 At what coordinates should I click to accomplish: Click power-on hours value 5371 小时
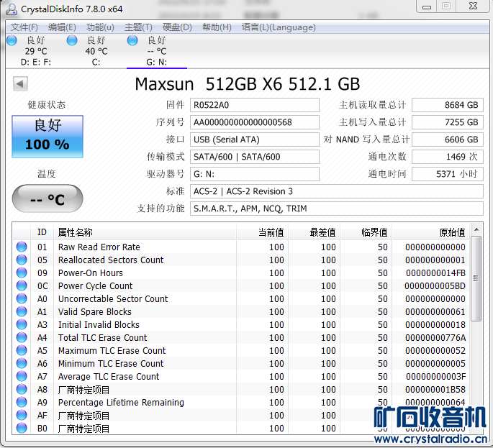448,174
